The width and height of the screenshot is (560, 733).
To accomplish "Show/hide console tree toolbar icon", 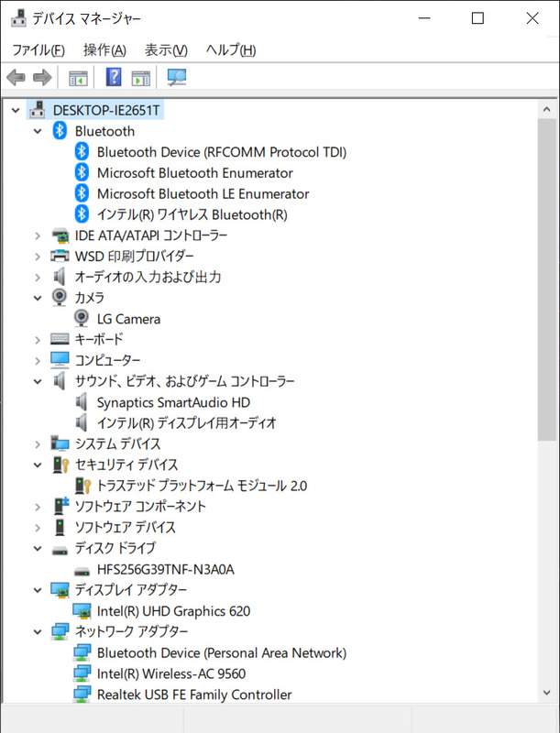I will [x=78, y=78].
